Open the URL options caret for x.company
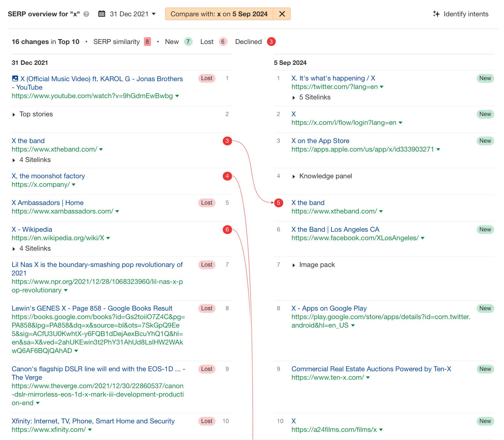504x440 pixels. coord(74,185)
